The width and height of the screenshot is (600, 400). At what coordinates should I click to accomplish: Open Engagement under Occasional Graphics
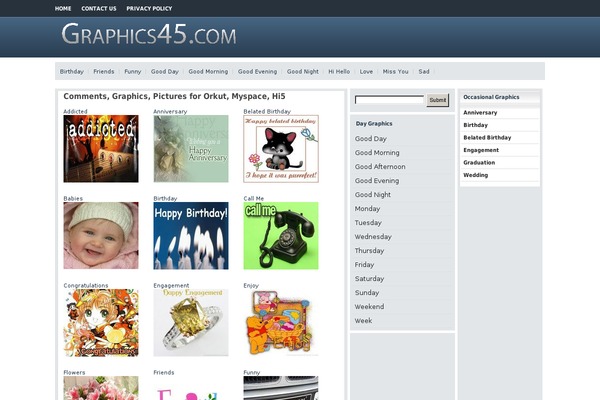click(x=481, y=150)
